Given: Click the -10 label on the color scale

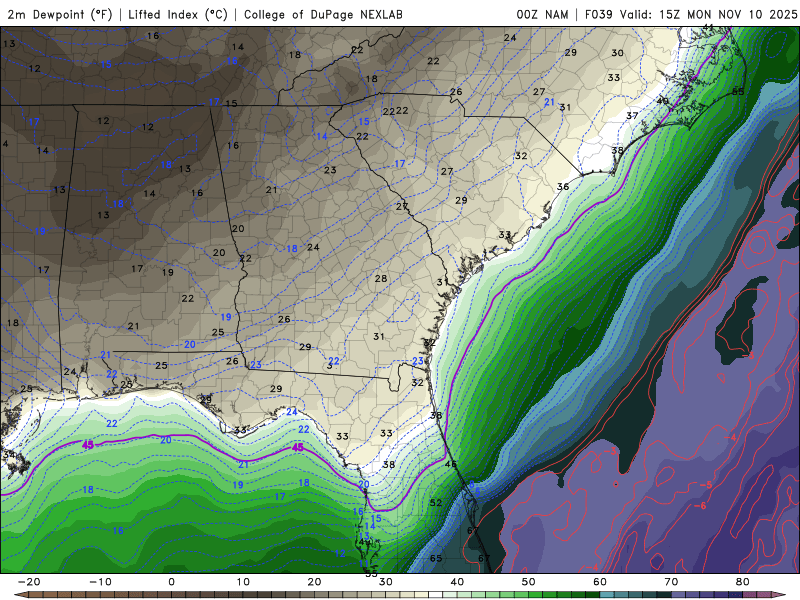Looking at the screenshot, I should pyautogui.click(x=100, y=582).
